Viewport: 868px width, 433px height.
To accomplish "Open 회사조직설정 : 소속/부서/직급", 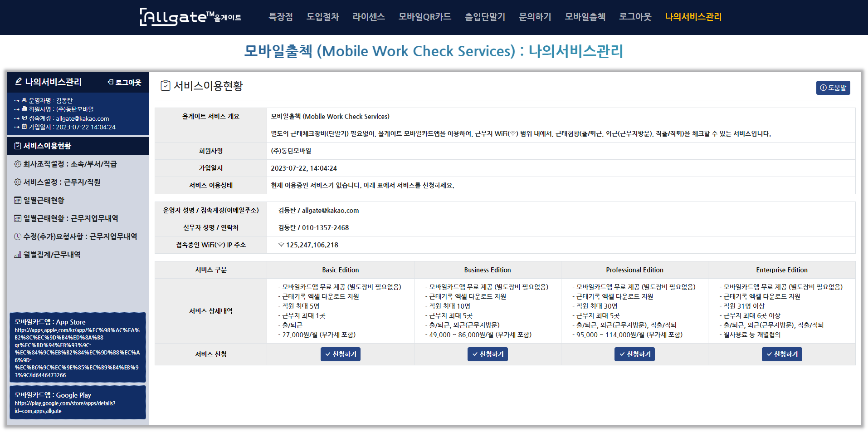I will pos(78,164).
